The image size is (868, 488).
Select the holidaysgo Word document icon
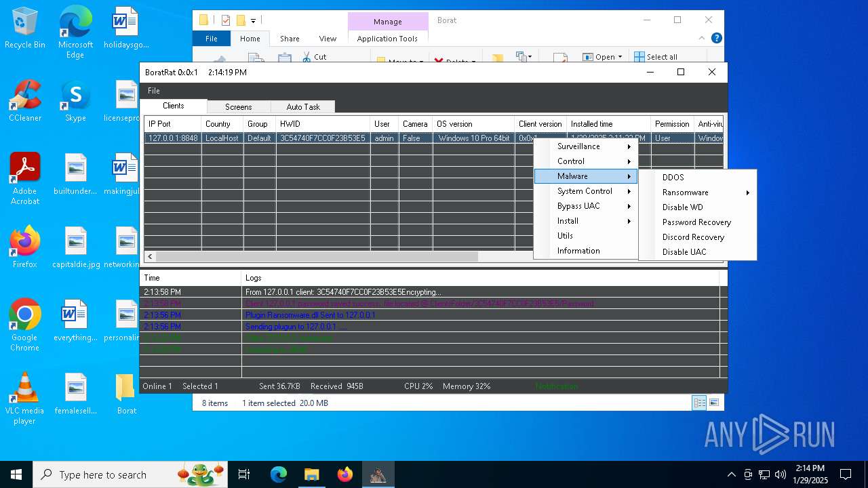click(125, 28)
